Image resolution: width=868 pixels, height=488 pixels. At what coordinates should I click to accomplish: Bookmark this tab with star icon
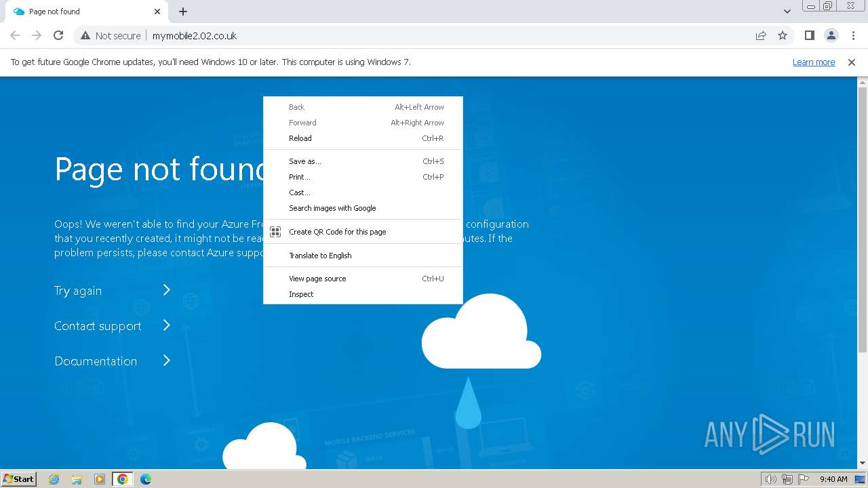pyautogui.click(x=783, y=35)
